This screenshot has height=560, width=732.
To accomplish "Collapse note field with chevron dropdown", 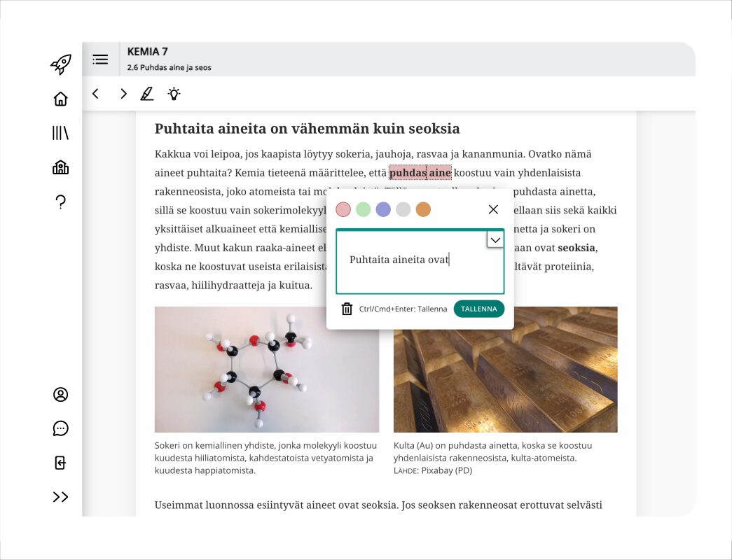I will pyautogui.click(x=495, y=240).
